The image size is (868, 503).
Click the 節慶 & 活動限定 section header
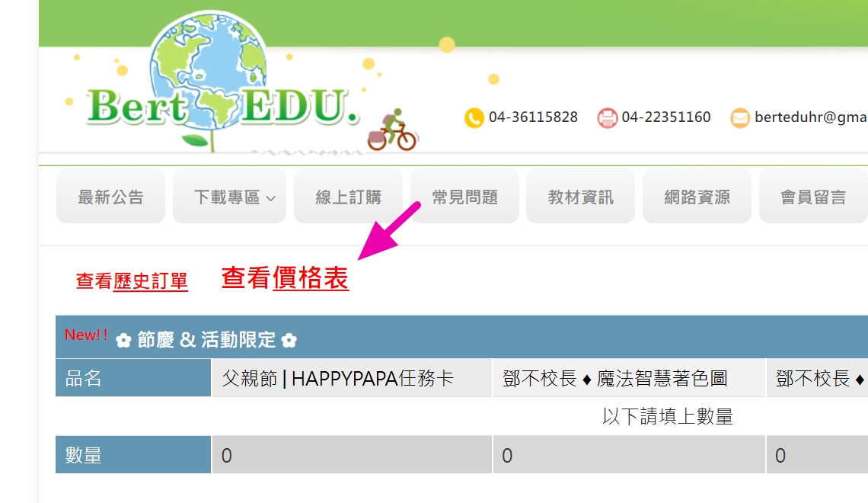(461, 338)
